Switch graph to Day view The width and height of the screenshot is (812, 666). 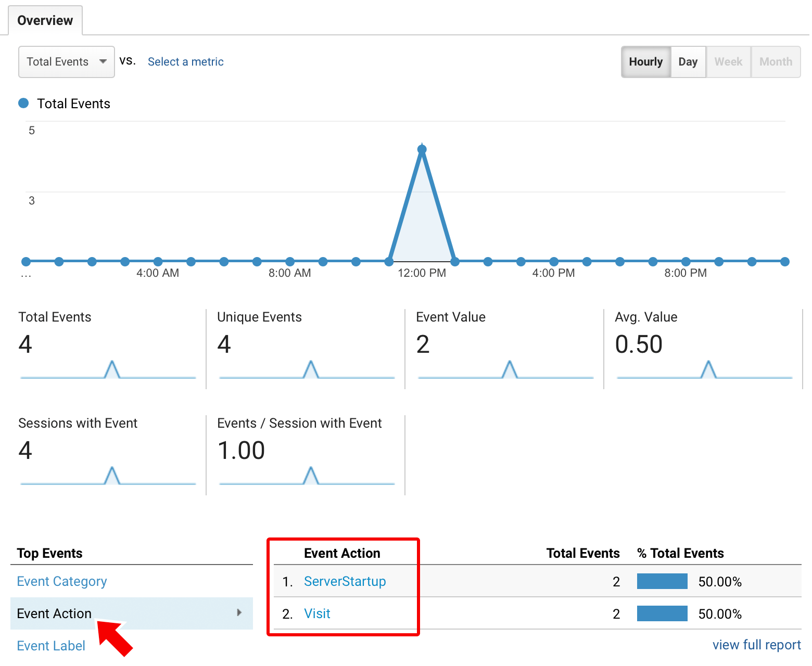point(688,62)
